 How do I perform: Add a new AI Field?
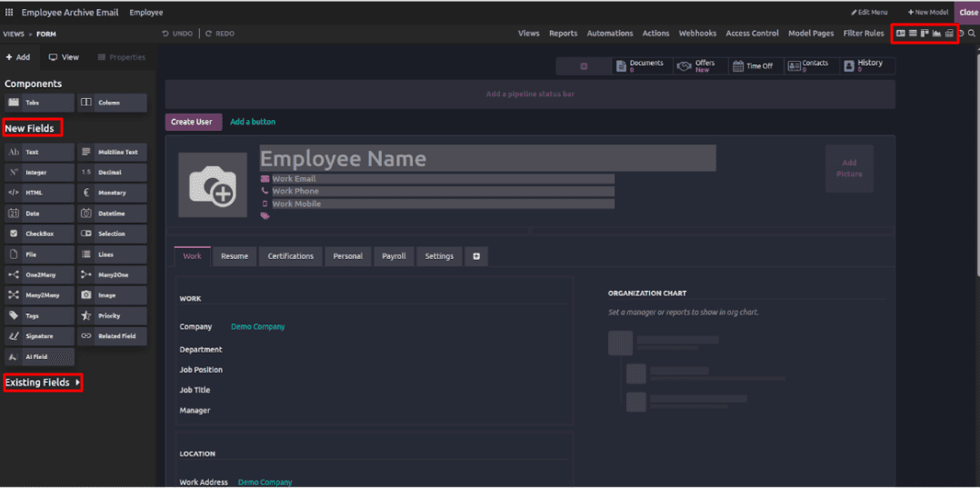tap(39, 357)
